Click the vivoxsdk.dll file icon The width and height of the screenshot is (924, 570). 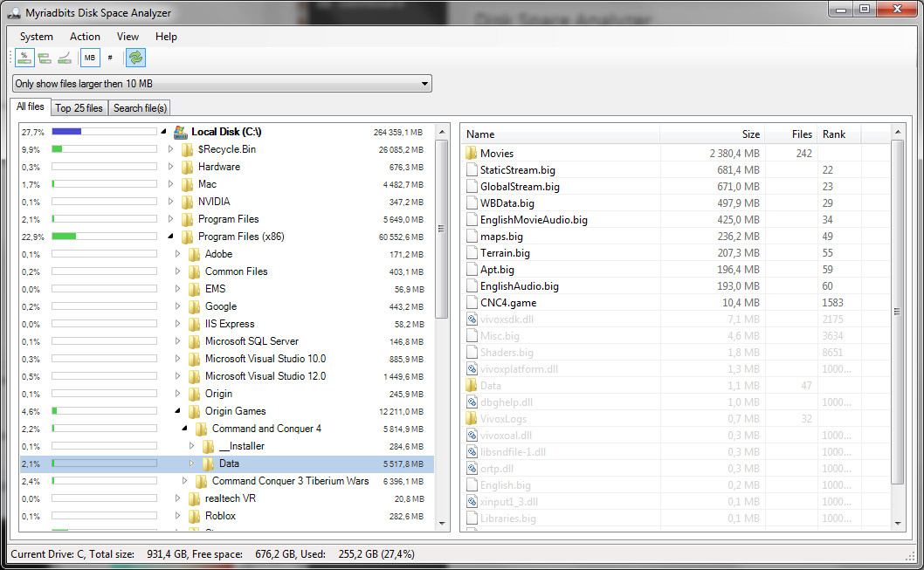(x=472, y=319)
